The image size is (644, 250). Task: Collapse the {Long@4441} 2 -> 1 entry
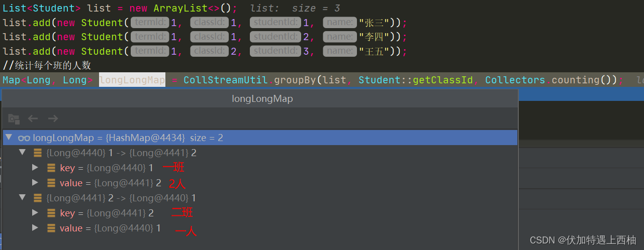pos(22,197)
